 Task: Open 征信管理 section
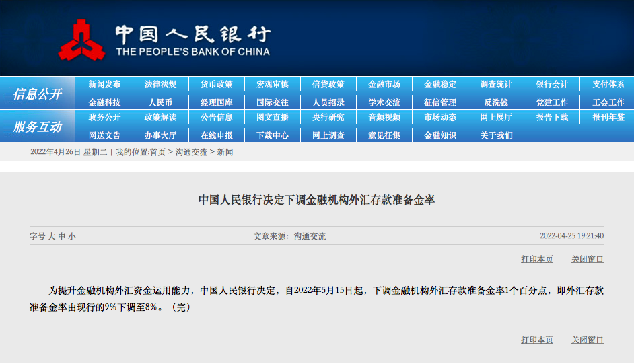pyautogui.click(x=440, y=103)
